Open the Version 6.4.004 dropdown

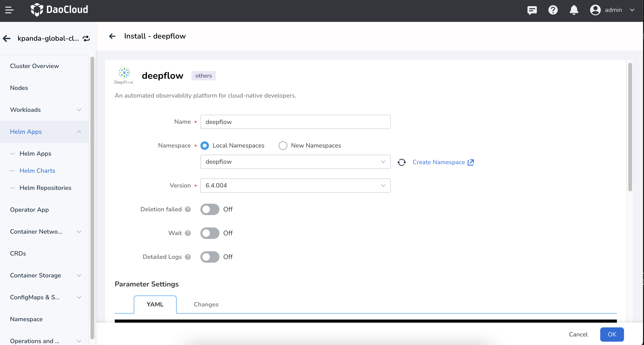295,186
